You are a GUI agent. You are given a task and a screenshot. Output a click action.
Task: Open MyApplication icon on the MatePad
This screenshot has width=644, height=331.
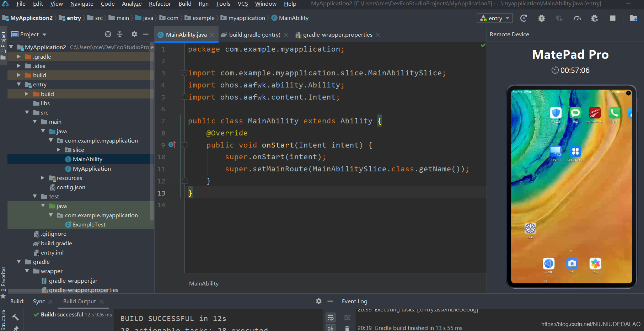point(575,151)
